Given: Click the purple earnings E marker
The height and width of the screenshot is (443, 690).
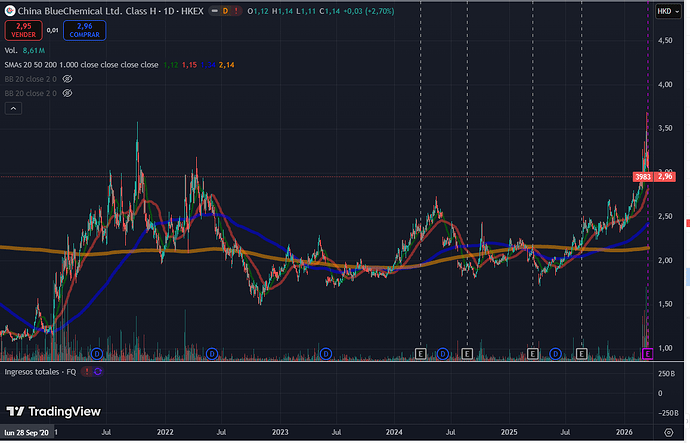Looking at the screenshot, I should [647, 353].
